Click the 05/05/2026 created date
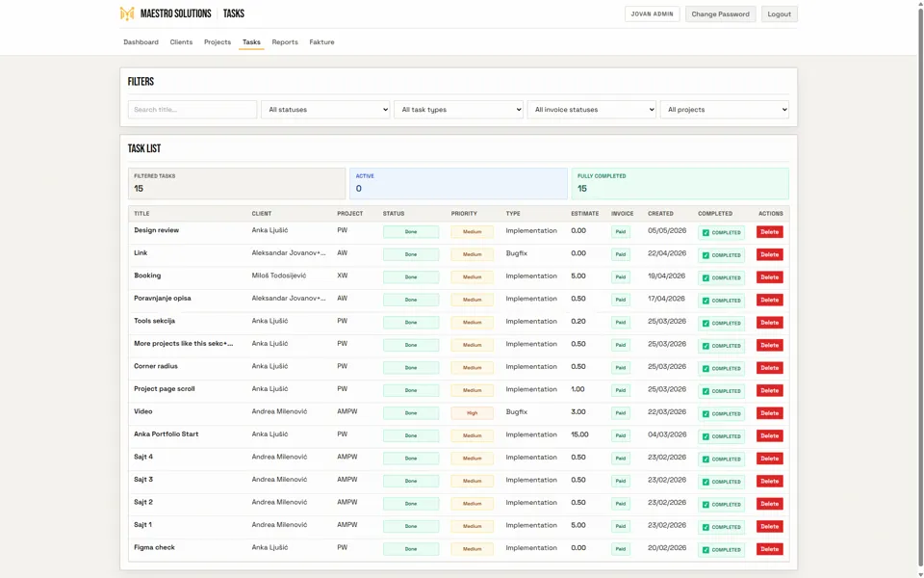924x578 pixels. pos(667,230)
